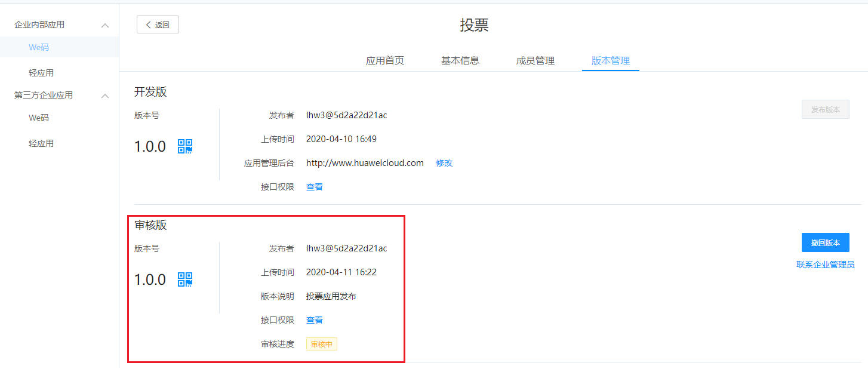Select the 版本管理 tab
This screenshot has height=372, width=868.
[x=611, y=60]
